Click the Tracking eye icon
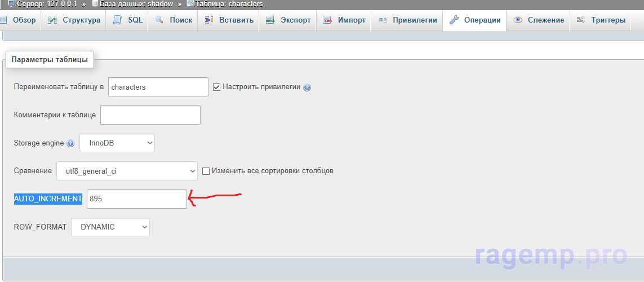The image size is (644, 282). 517,20
